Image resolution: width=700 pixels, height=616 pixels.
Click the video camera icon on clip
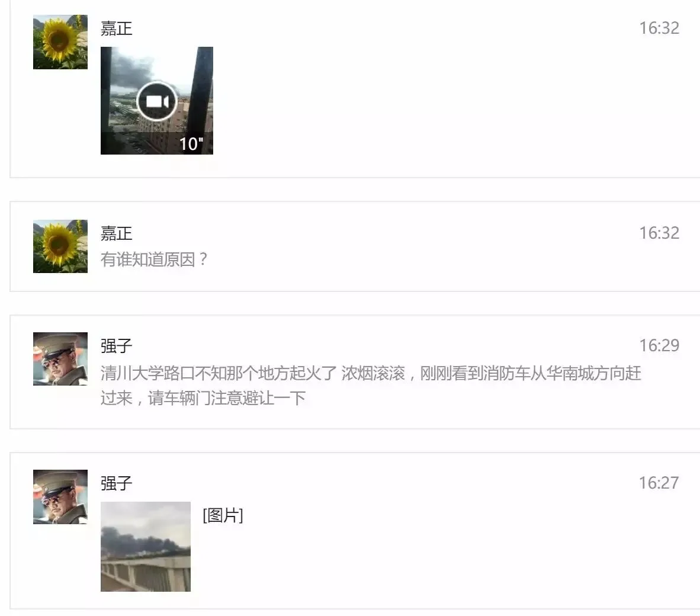(x=157, y=102)
